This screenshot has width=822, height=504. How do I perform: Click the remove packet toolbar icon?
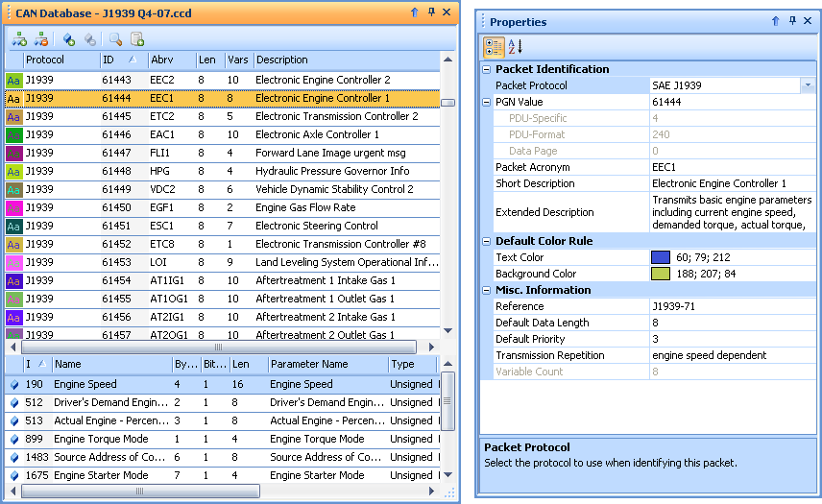pyautogui.click(x=41, y=39)
